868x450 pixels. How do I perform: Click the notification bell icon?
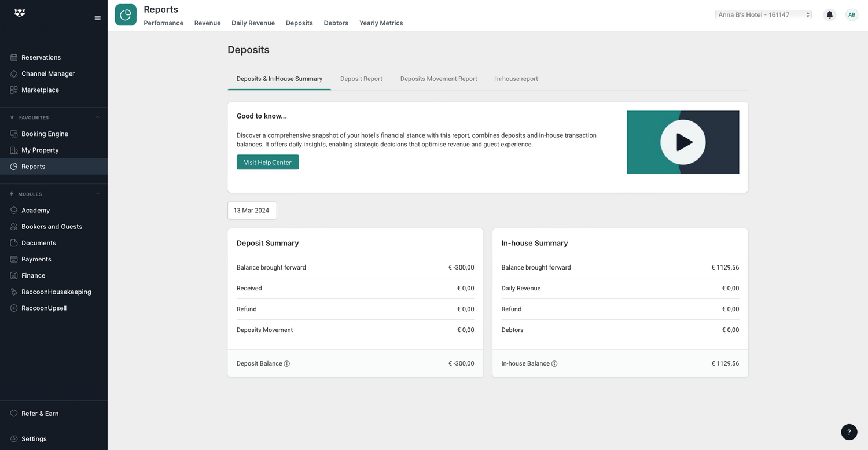point(830,15)
